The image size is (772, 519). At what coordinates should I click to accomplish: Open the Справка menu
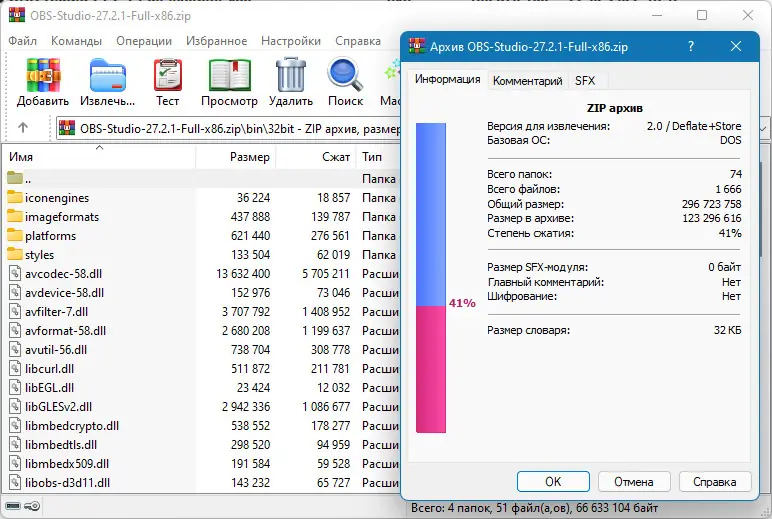(x=358, y=41)
